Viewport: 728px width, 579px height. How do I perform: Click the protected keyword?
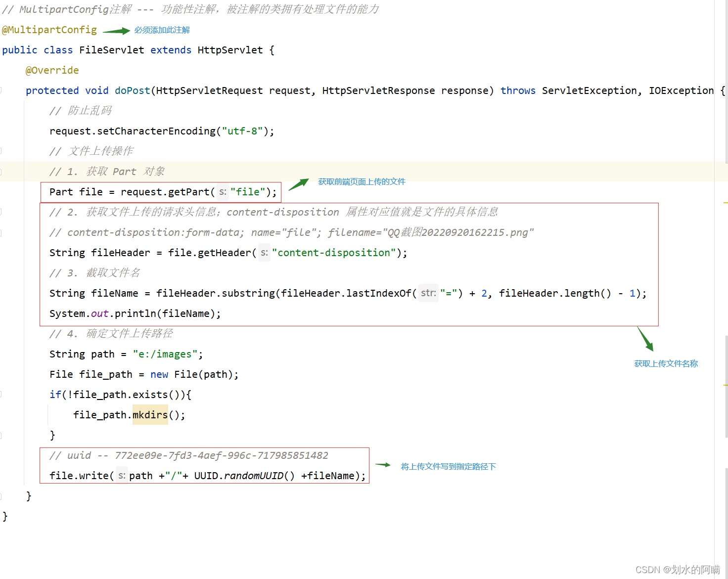pos(52,90)
